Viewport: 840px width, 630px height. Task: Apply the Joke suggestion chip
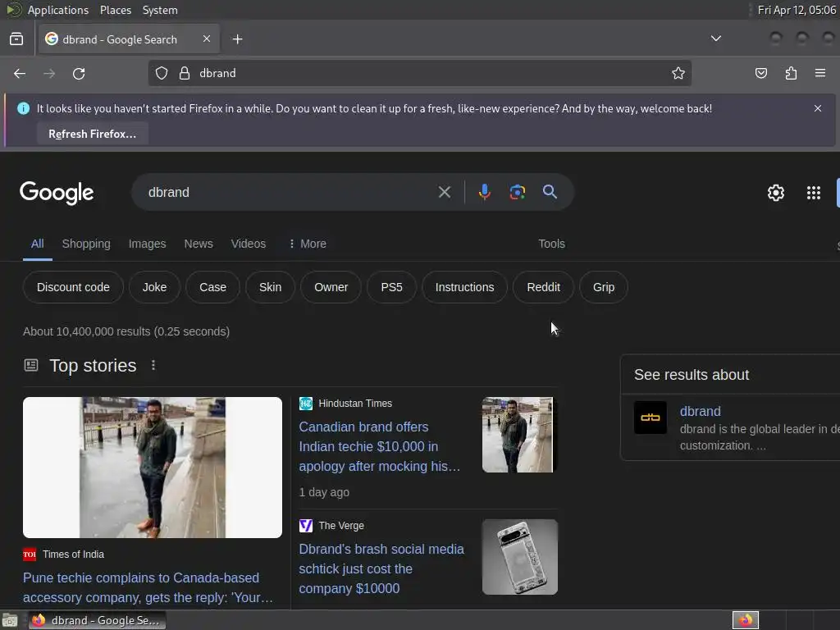[154, 287]
